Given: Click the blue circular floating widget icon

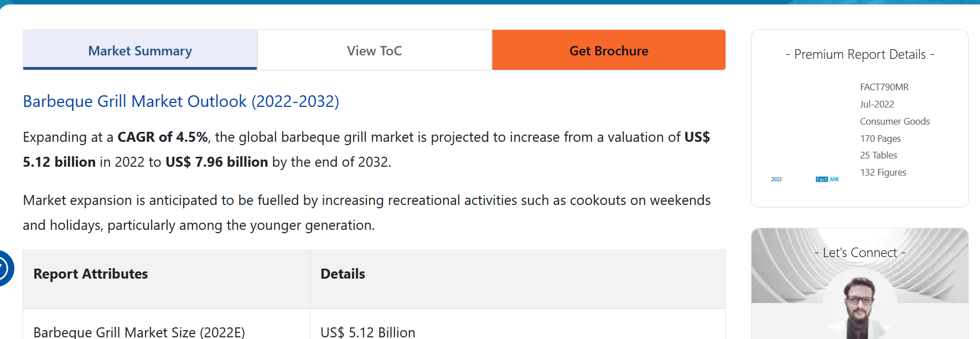Looking at the screenshot, I should [x=4, y=269].
